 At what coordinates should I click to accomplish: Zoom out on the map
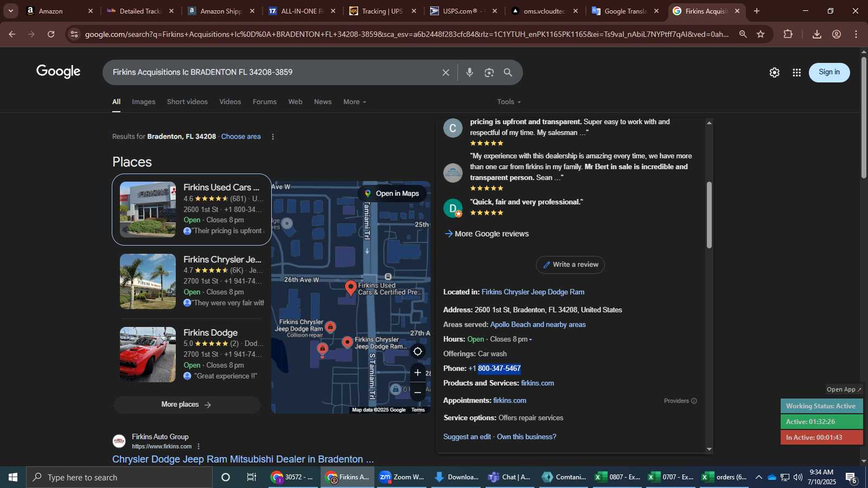[418, 392]
